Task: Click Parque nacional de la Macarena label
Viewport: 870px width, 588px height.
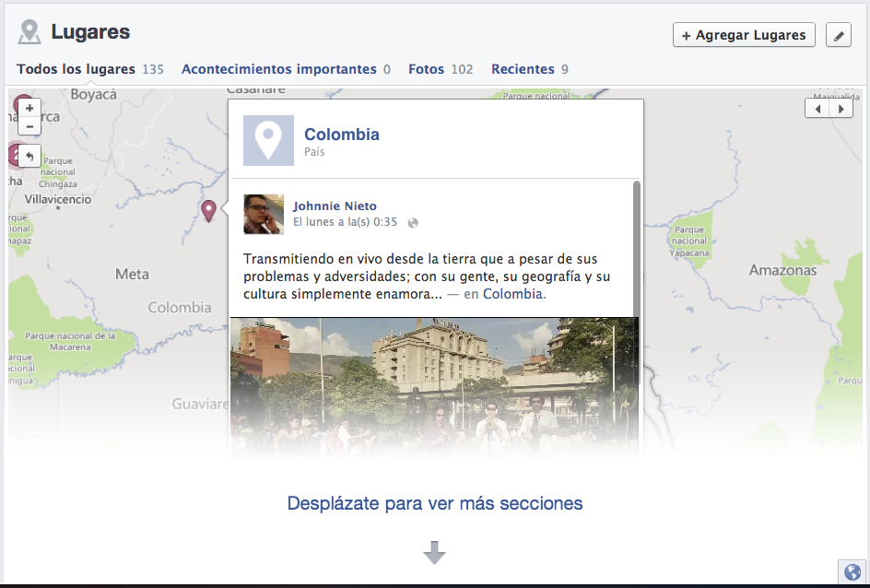Action: click(70, 341)
